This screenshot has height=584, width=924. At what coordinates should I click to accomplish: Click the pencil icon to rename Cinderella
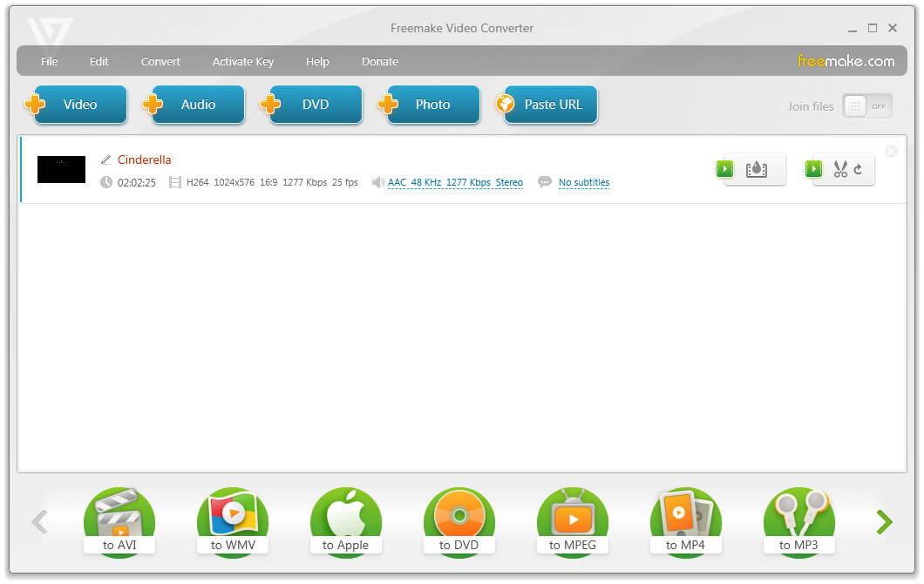pyautogui.click(x=108, y=160)
